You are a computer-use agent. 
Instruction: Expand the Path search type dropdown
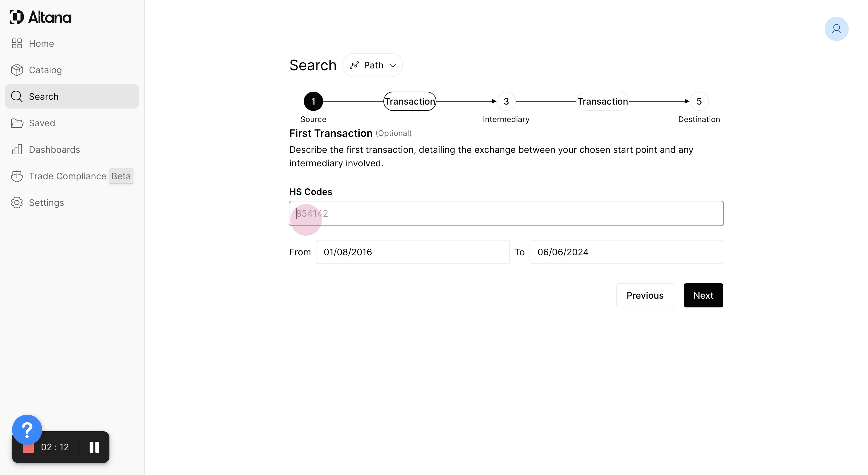(372, 65)
